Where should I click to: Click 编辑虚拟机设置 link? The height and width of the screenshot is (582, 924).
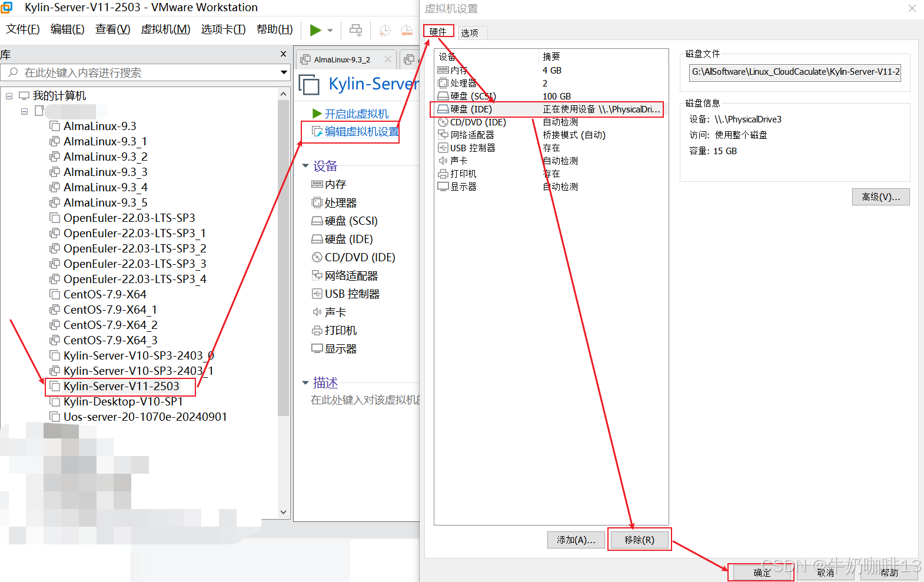tap(362, 131)
